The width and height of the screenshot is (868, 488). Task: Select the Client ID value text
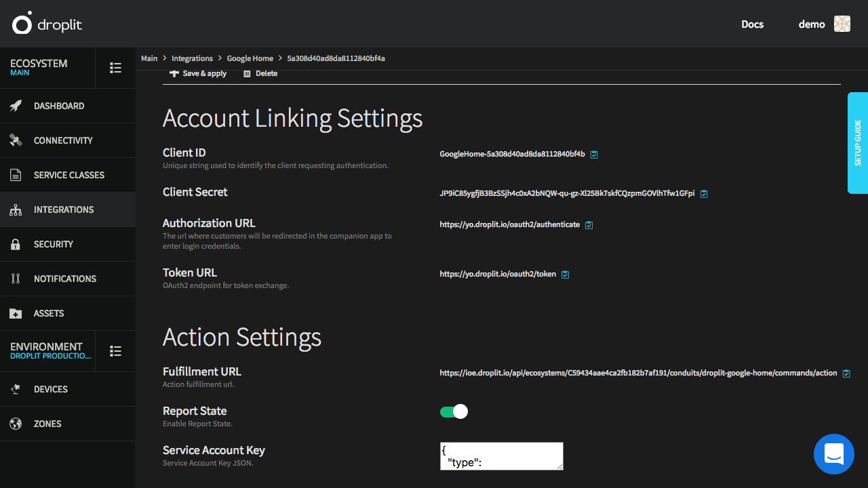[513, 154]
